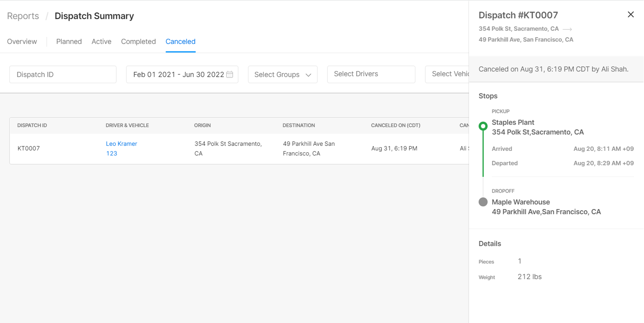Select the Canceled tab
The height and width of the screenshot is (323, 644).
tap(180, 41)
